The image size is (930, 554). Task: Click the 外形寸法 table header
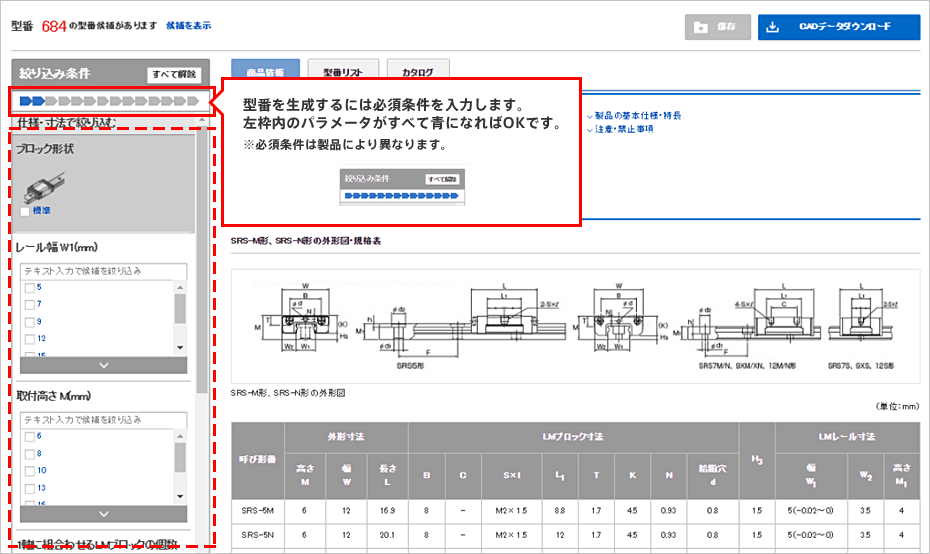point(346,437)
